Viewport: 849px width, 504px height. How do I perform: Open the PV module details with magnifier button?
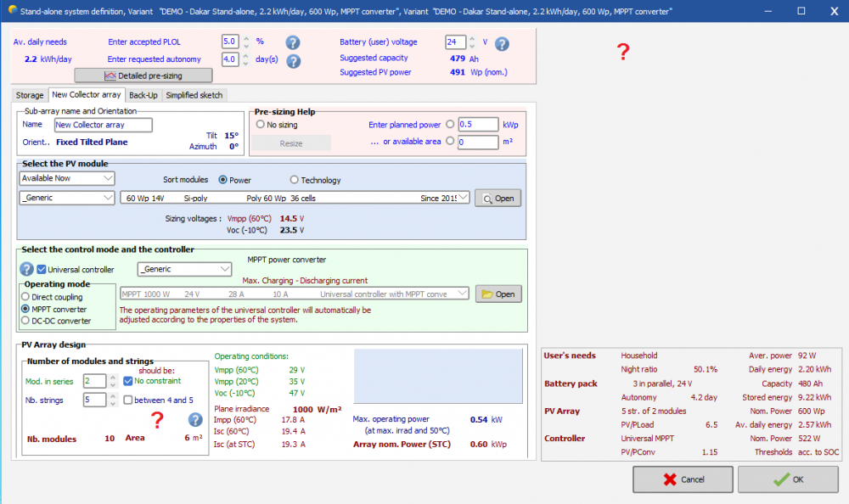(x=498, y=199)
